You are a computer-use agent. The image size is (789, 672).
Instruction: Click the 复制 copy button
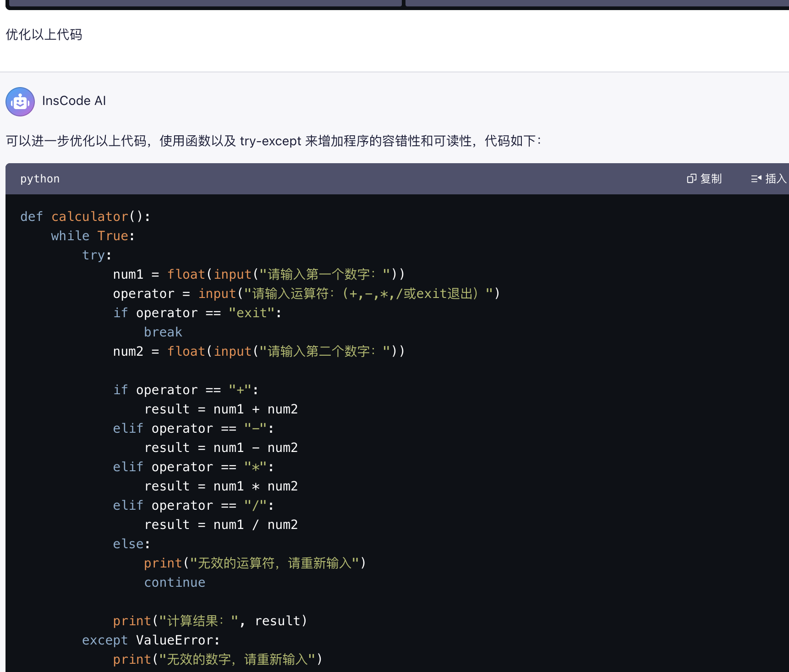click(704, 179)
